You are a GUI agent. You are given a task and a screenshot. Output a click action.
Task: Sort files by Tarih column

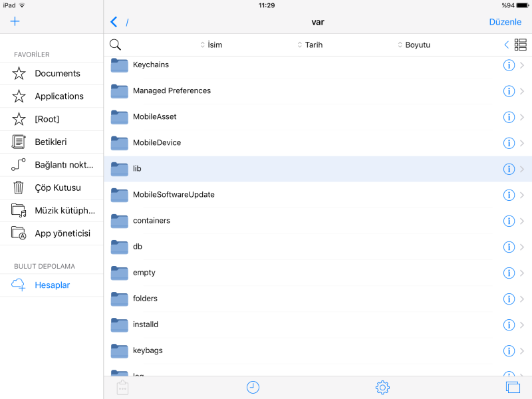pyautogui.click(x=310, y=45)
